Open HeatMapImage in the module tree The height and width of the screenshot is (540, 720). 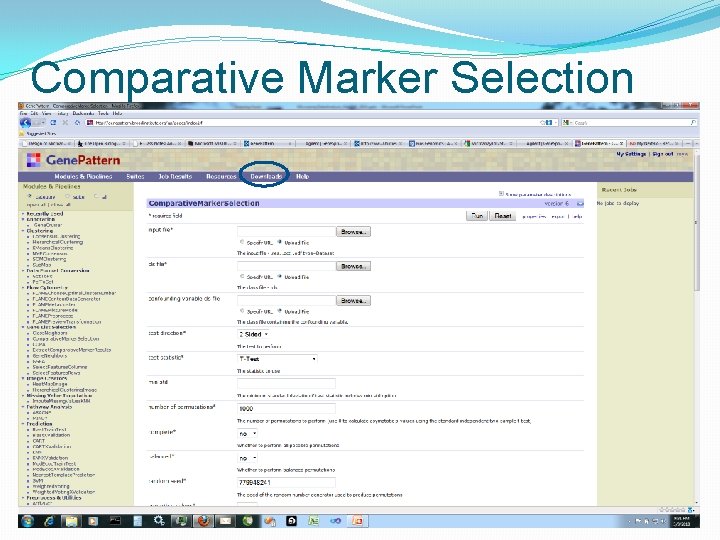pos(50,384)
